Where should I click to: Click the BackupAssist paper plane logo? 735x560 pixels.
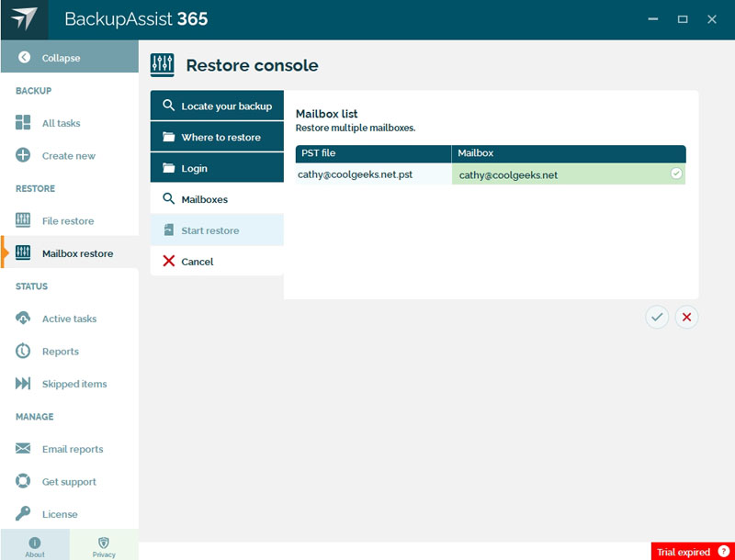click(x=24, y=19)
